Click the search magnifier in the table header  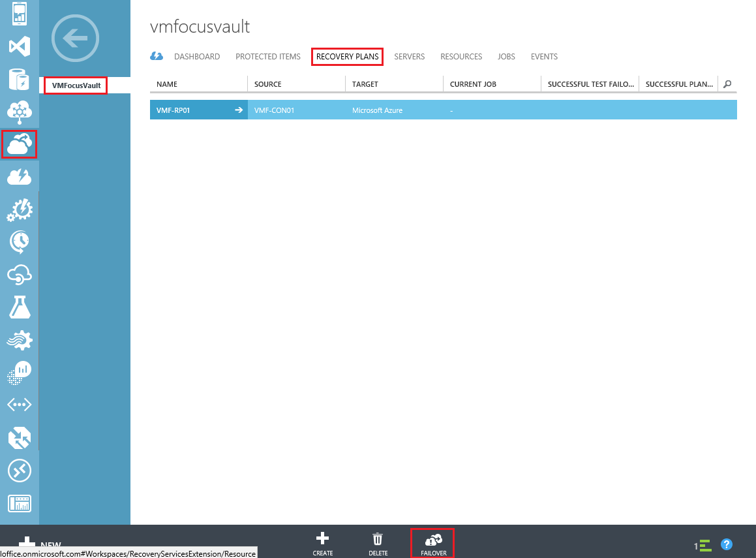727,84
